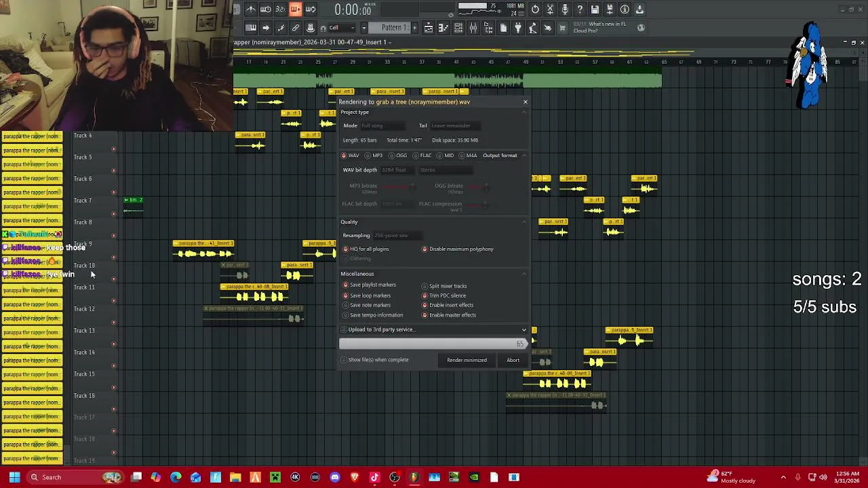Close the Rendering dialog
The width and height of the screenshot is (868, 488).
click(x=525, y=102)
